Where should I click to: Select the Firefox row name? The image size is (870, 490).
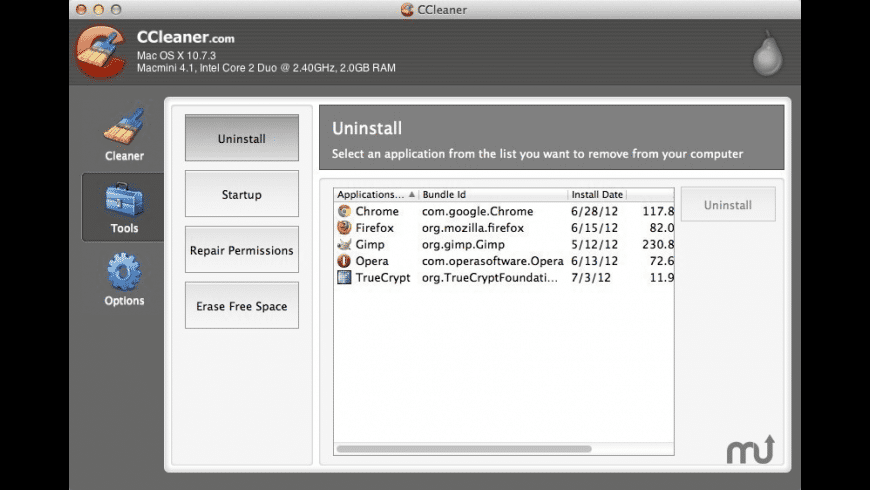tap(375, 228)
